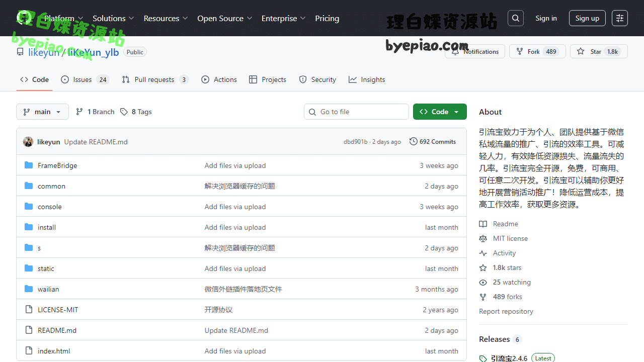This screenshot has height=362, width=644.
Task: Click the scale icon next to MIT license
Action: click(483, 238)
